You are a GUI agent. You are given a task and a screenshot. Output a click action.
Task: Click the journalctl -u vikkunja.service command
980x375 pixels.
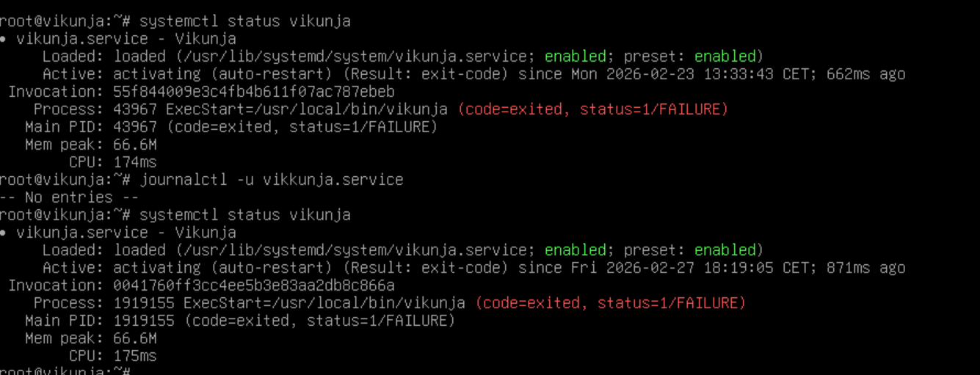coord(271,180)
